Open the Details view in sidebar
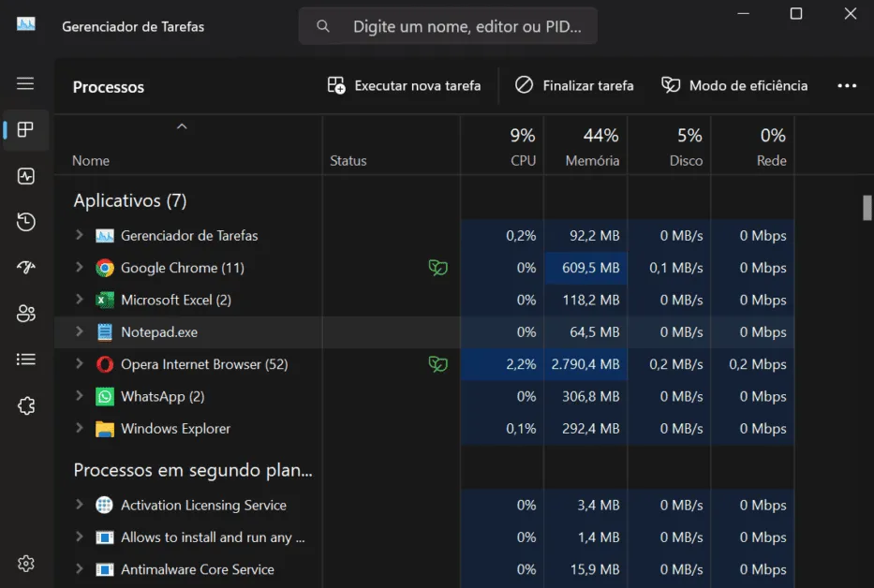874x588 pixels. tap(25, 360)
